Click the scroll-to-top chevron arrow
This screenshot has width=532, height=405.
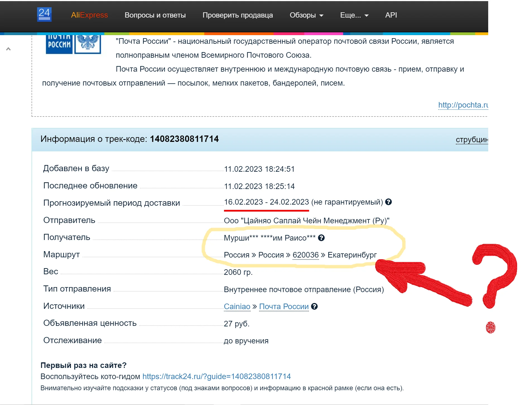point(8,49)
